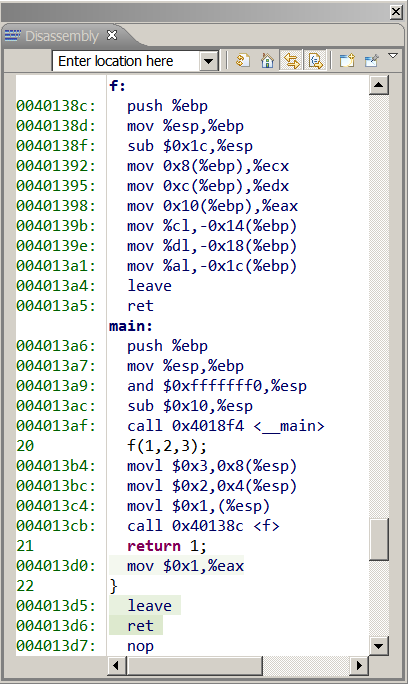The image size is (408, 684).
Task: Select address 004013cb
Action: (x=56, y=526)
